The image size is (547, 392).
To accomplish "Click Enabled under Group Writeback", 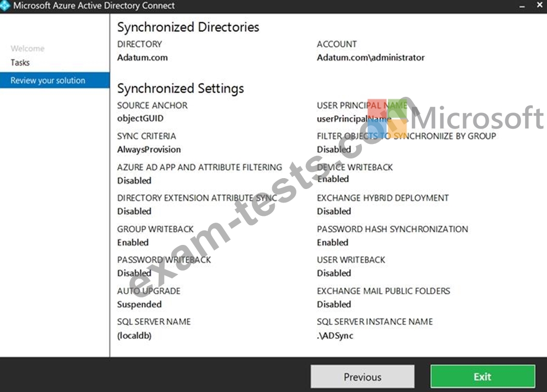I will (x=133, y=242).
